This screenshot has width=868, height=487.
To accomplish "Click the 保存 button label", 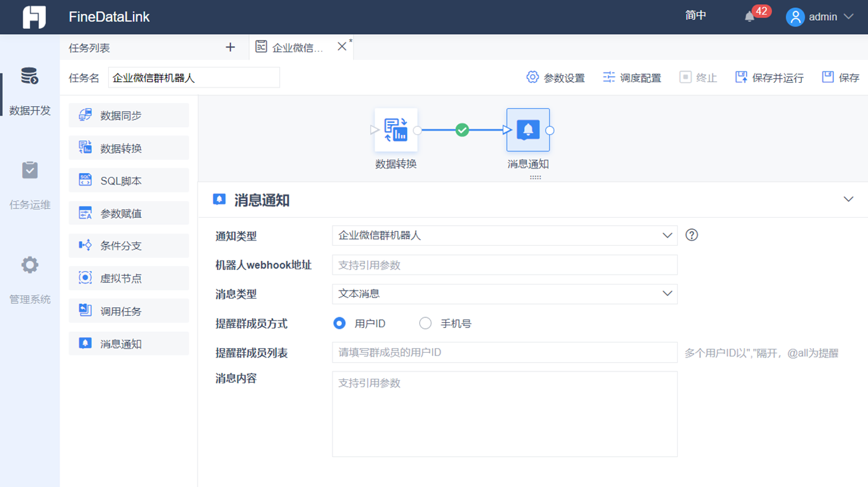I will coord(849,78).
